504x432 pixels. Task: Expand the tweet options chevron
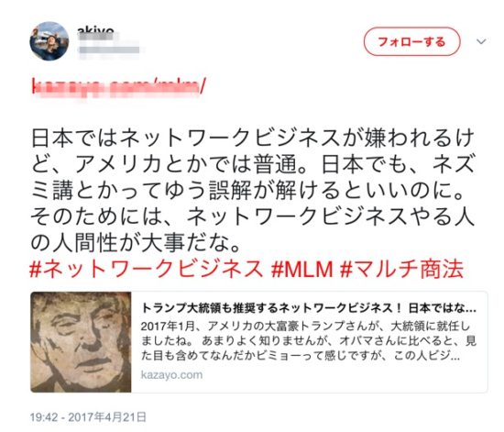pos(481,41)
